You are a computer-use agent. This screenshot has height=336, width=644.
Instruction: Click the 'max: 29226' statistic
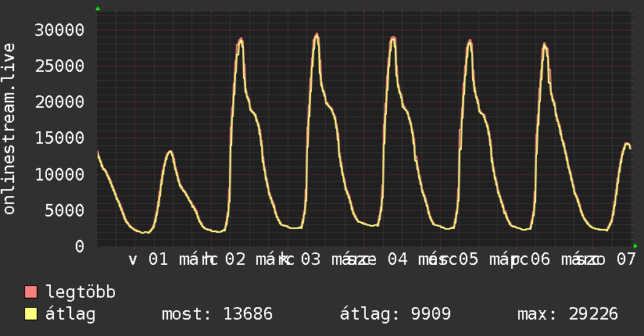tap(567, 314)
